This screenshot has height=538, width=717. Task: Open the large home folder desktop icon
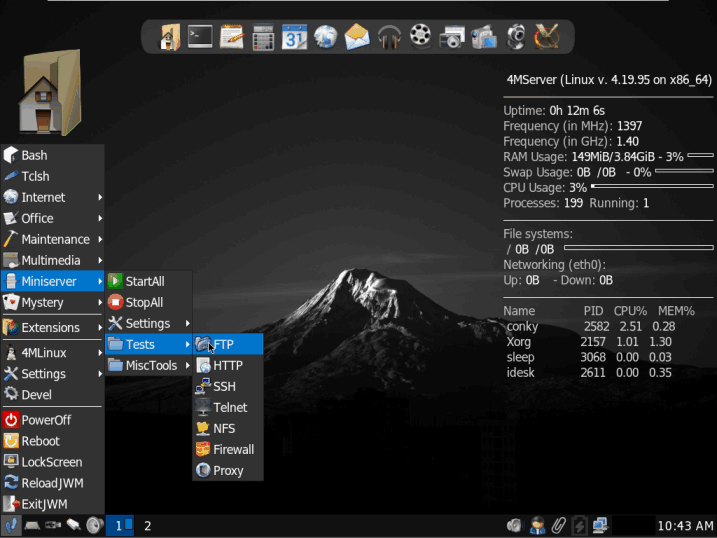[50, 92]
